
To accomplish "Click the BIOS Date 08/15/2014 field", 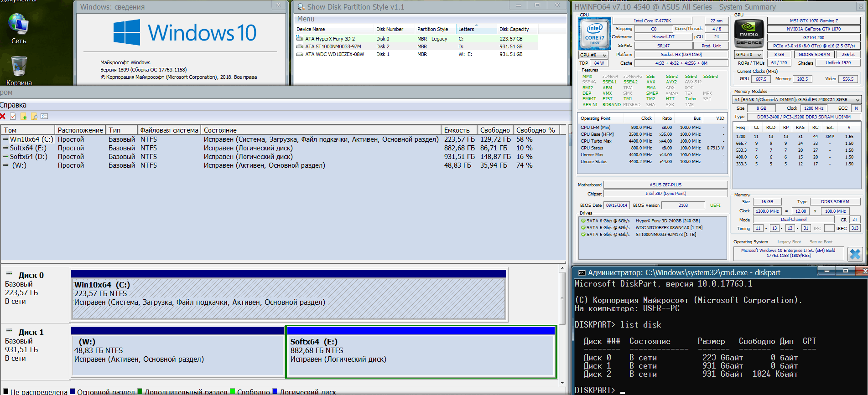I will point(617,205).
